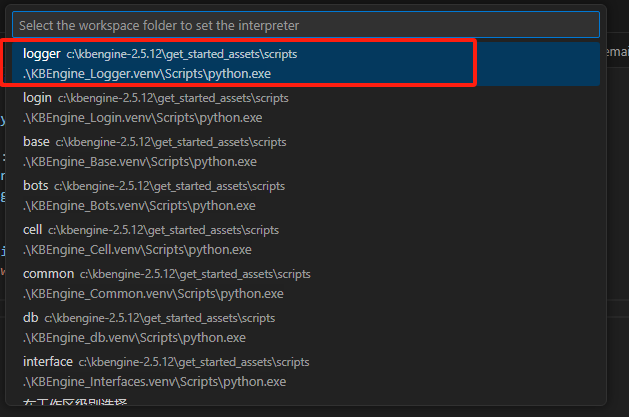Click the KBEngine_Logger.venv python.exe path
The image size is (629, 417).
[147, 74]
